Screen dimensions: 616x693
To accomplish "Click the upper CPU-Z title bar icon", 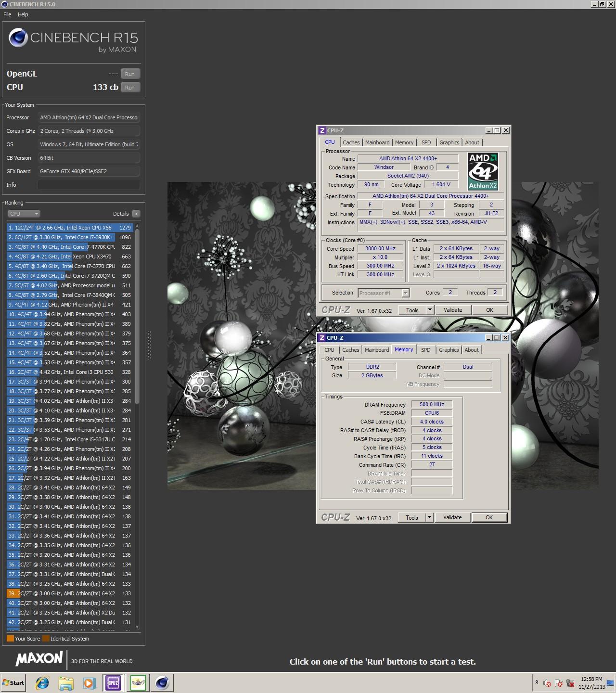I will click(322, 130).
